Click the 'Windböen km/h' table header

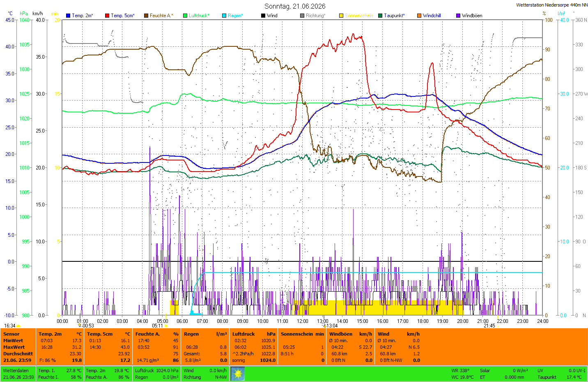[351, 334]
